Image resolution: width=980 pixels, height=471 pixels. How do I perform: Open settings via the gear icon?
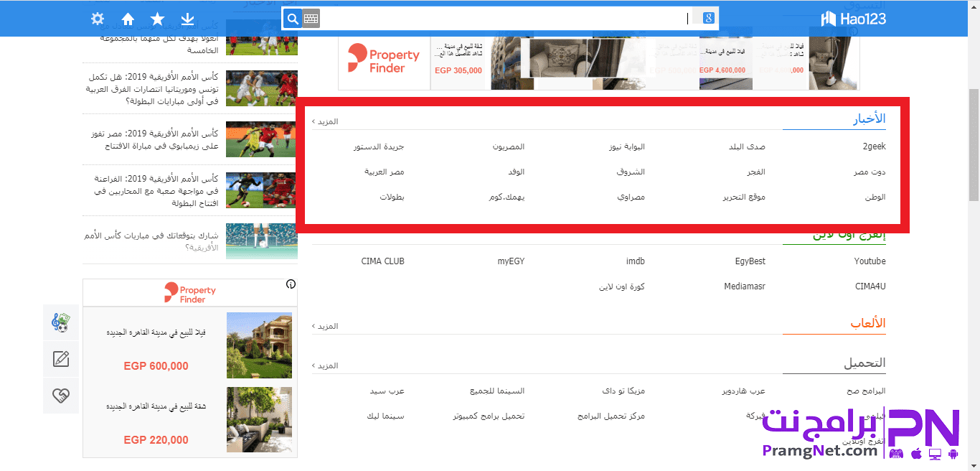pos(98,19)
